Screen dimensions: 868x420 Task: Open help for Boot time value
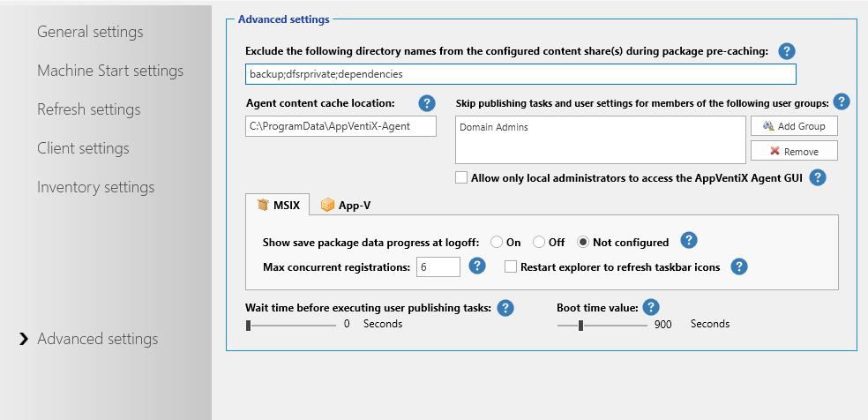pos(651,307)
